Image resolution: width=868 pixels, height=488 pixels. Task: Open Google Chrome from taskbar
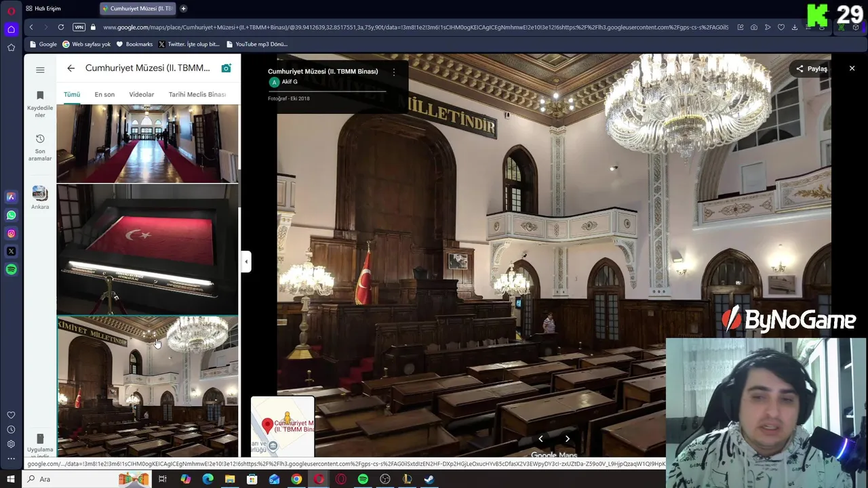tap(296, 479)
